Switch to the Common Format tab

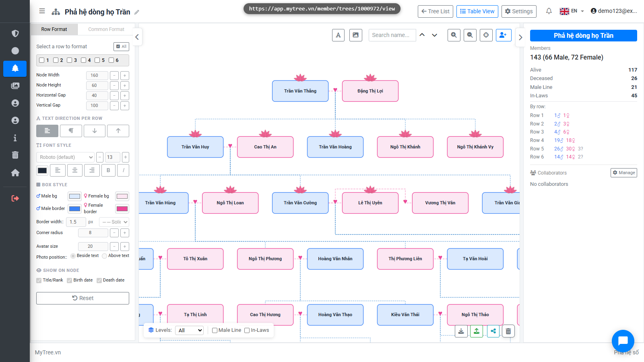click(x=106, y=29)
